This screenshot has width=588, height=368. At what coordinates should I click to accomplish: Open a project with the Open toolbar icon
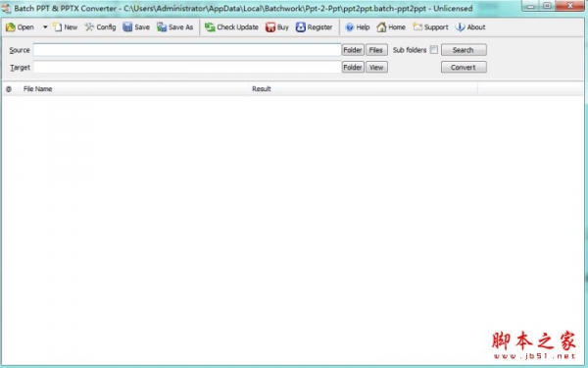click(x=20, y=27)
